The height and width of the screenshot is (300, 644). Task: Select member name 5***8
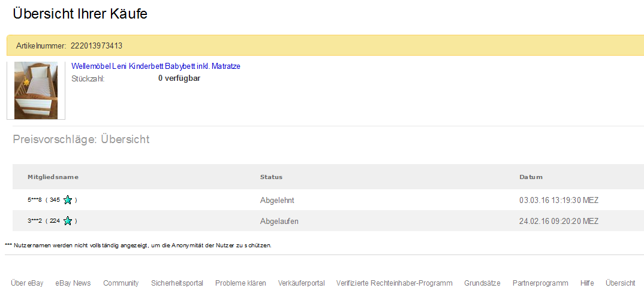click(35, 200)
